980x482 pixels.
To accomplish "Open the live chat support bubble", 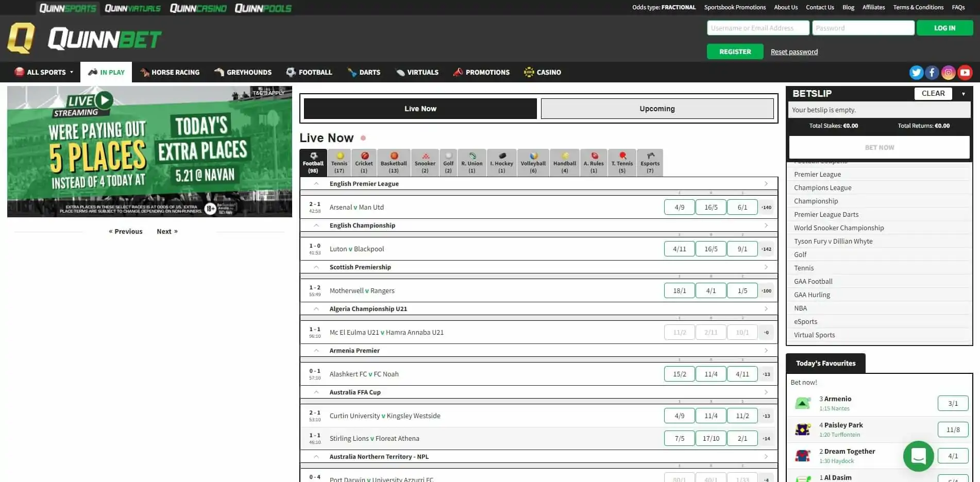I will [x=919, y=456].
